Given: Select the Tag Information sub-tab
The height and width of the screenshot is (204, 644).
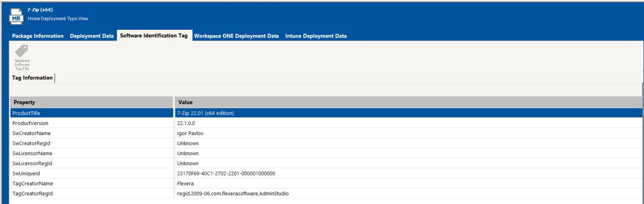Looking at the screenshot, I should pos(32,78).
